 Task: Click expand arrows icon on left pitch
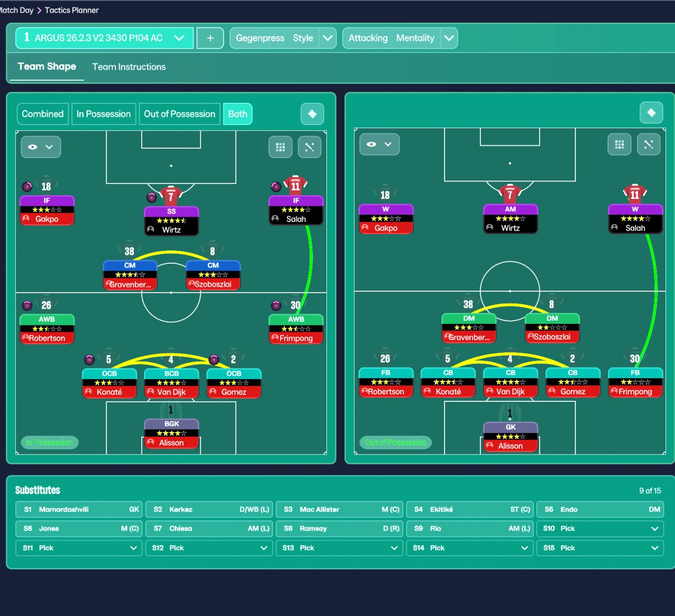(310, 147)
